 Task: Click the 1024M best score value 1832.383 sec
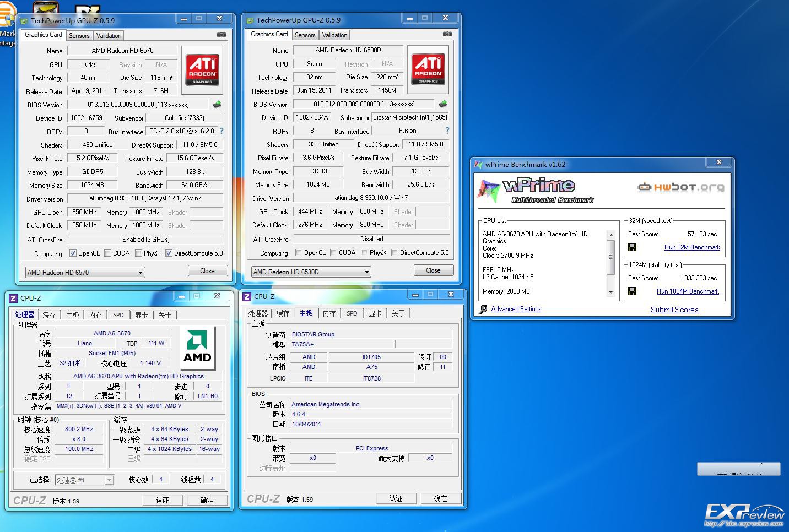point(699,278)
